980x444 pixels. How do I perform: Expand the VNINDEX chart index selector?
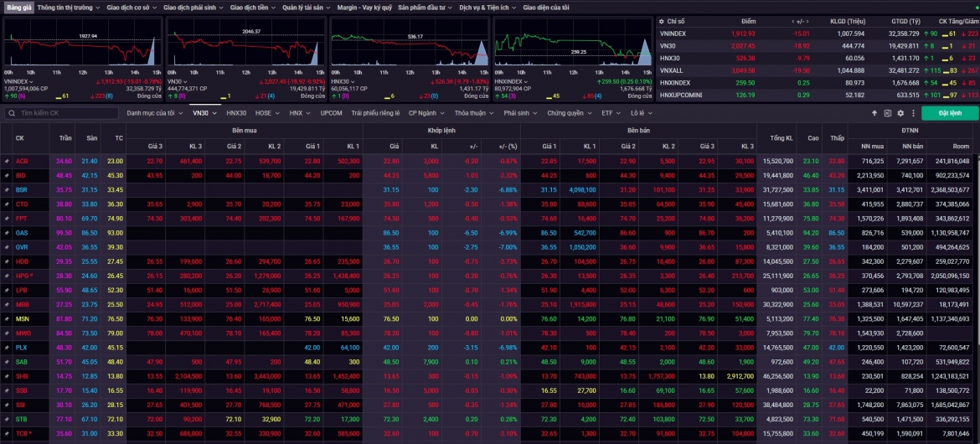pos(18,82)
